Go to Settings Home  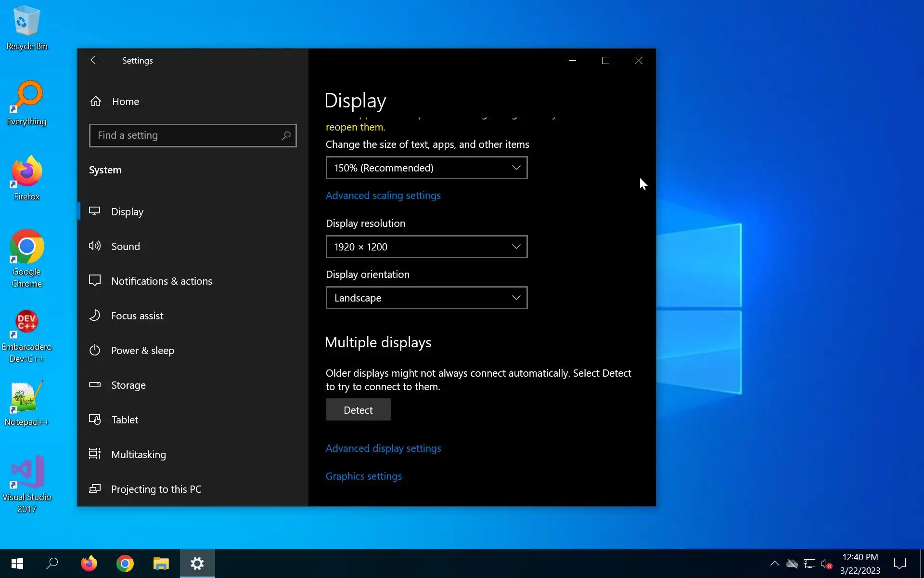click(x=125, y=102)
